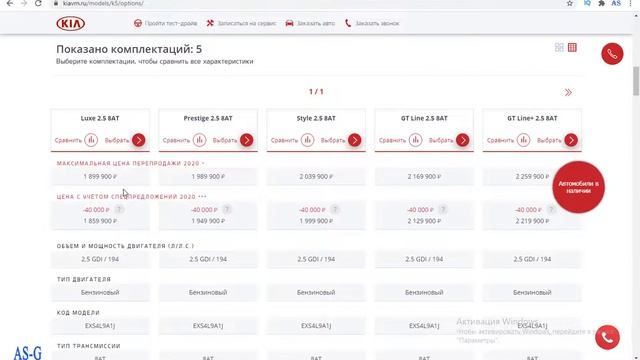This screenshot has width=640, height=360.
Task: Click the compare chart icon for GT Line 2.5 8AT
Action: [415, 140]
